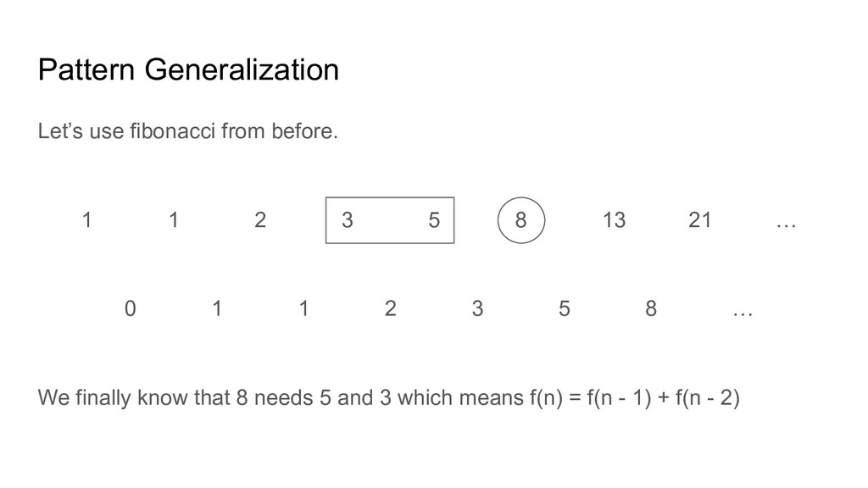Select the number 3 in bottom row

click(x=477, y=308)
